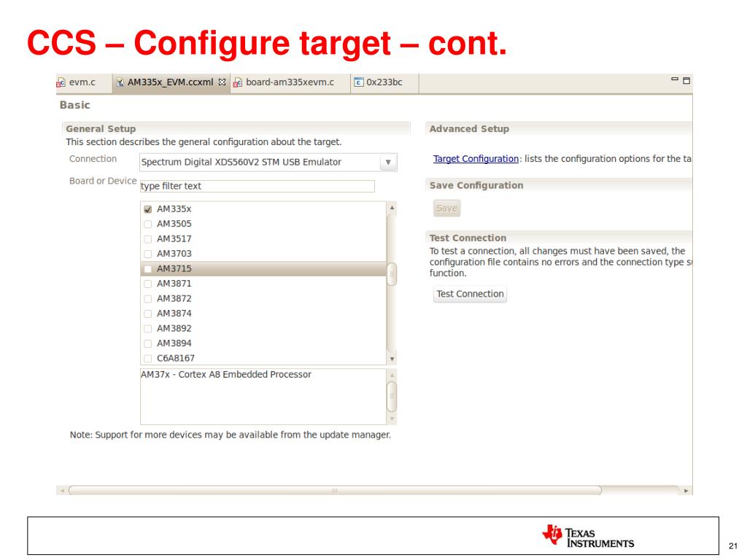747x560 pixels.
Task: Select the AM3872 list entry text
Action: coord(174,298)
